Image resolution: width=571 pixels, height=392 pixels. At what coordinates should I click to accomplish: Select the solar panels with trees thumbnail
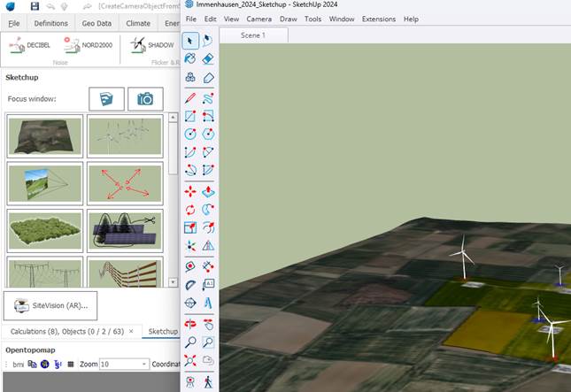click(x=125, y=230)
